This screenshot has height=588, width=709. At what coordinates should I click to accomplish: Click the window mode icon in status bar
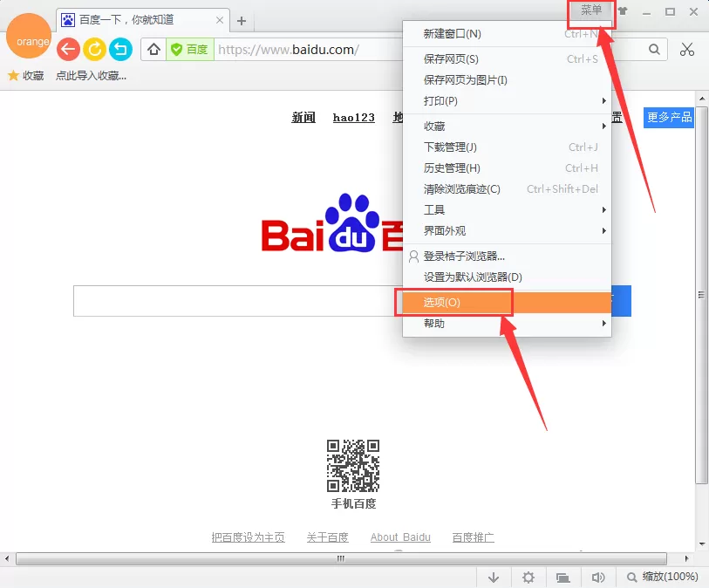pos(563,578)
